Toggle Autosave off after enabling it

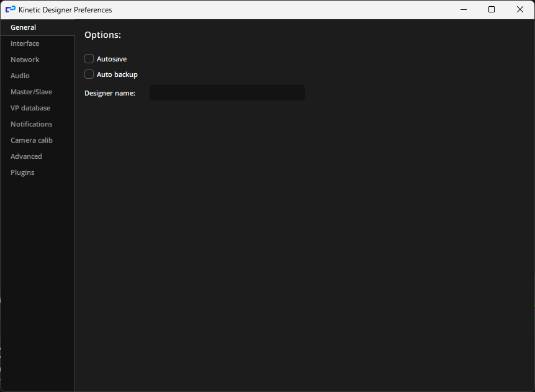point(89,58)
